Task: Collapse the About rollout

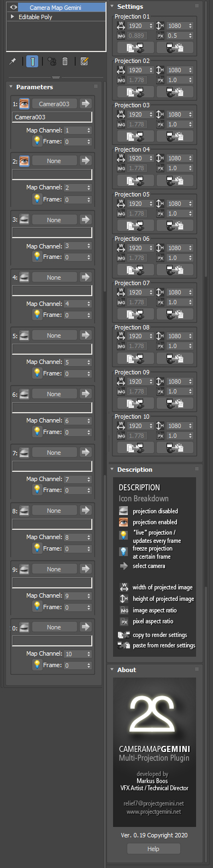Action: [112, 669]
